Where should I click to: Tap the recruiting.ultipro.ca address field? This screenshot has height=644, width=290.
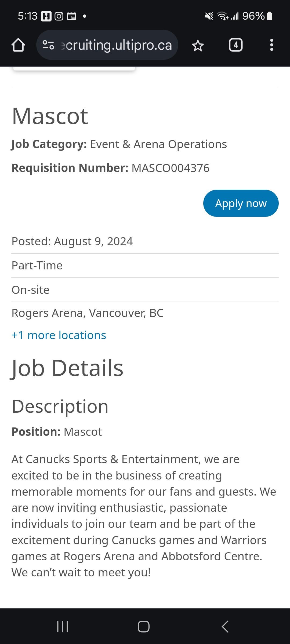pyautogui.click(x=107, y=45)
